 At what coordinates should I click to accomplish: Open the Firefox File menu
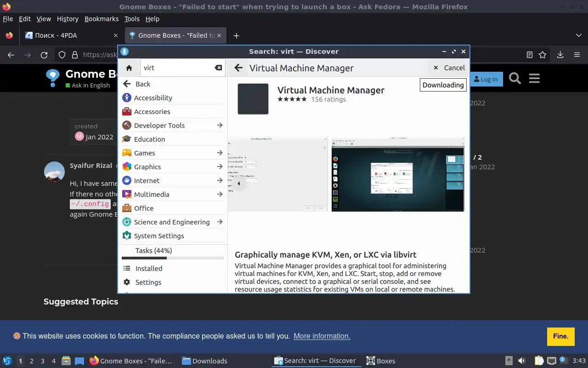pyautogui.click(x=8, y=19)
